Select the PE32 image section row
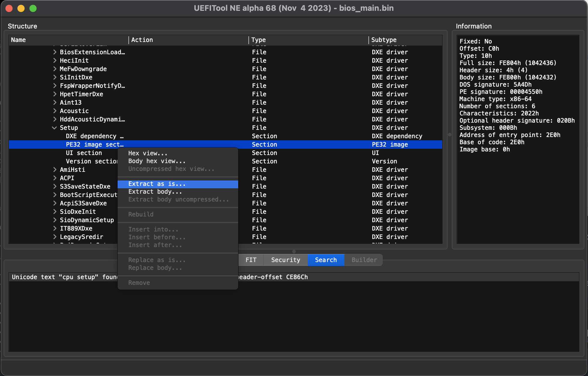 tap(226, 145)
